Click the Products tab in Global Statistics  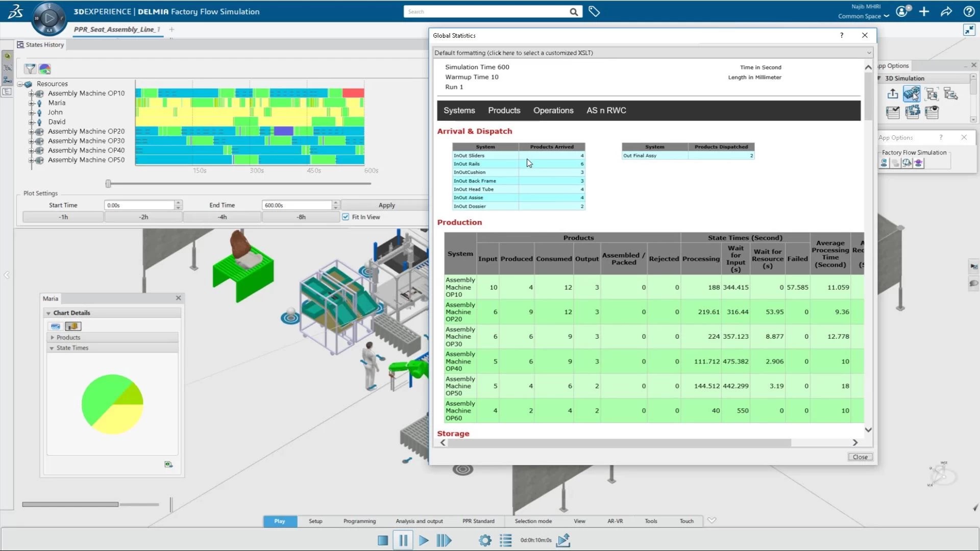(x=503, y=110)
